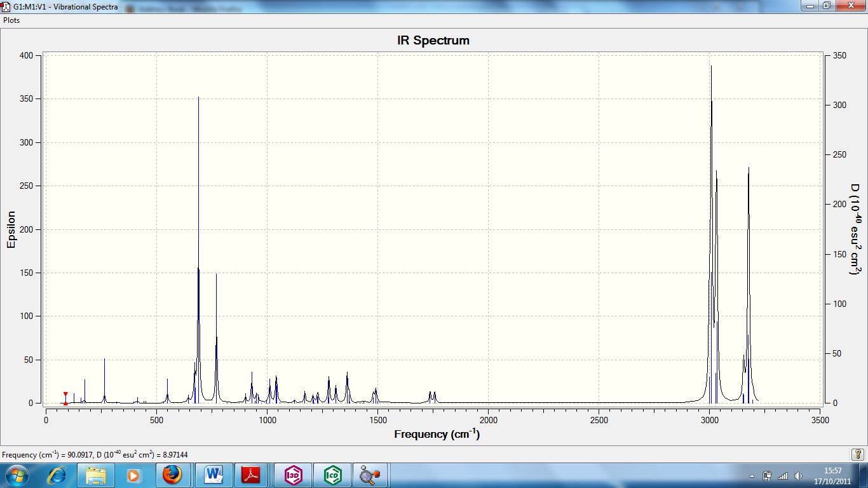The width and height of the screenshot is (868, 488).
Task: Click the Epsilon axis label
Action: coord(11,229)
